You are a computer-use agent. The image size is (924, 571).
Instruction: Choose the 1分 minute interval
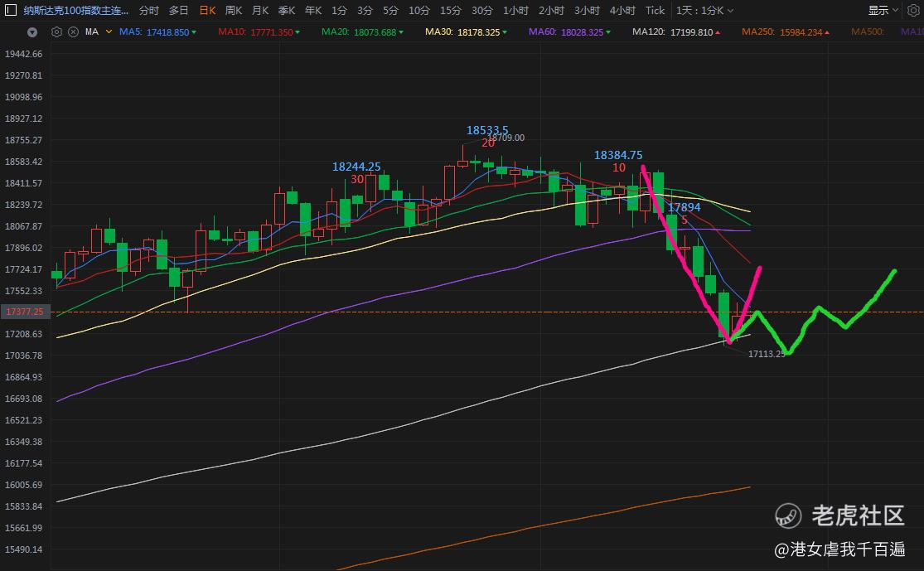339,11
